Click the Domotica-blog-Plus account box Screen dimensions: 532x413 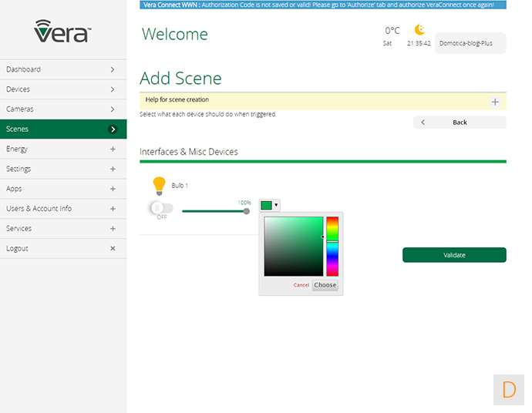pyautogui.click(x=470, y=44)
